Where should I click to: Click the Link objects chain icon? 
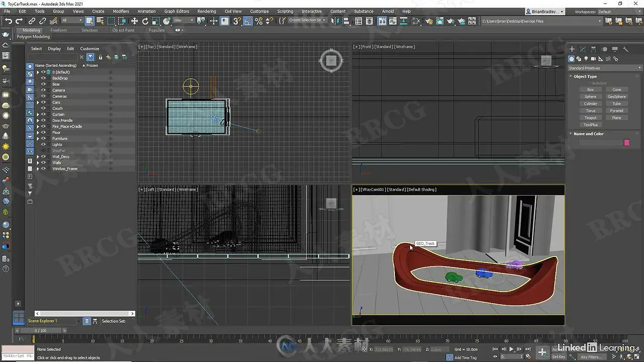tap(32, 21)
